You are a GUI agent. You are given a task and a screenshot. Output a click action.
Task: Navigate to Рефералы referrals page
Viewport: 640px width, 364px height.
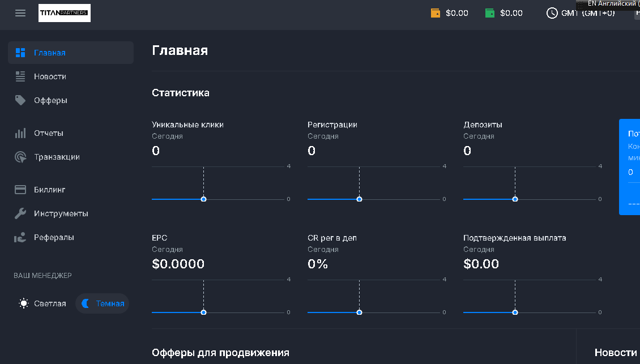(x=54, y=237)
